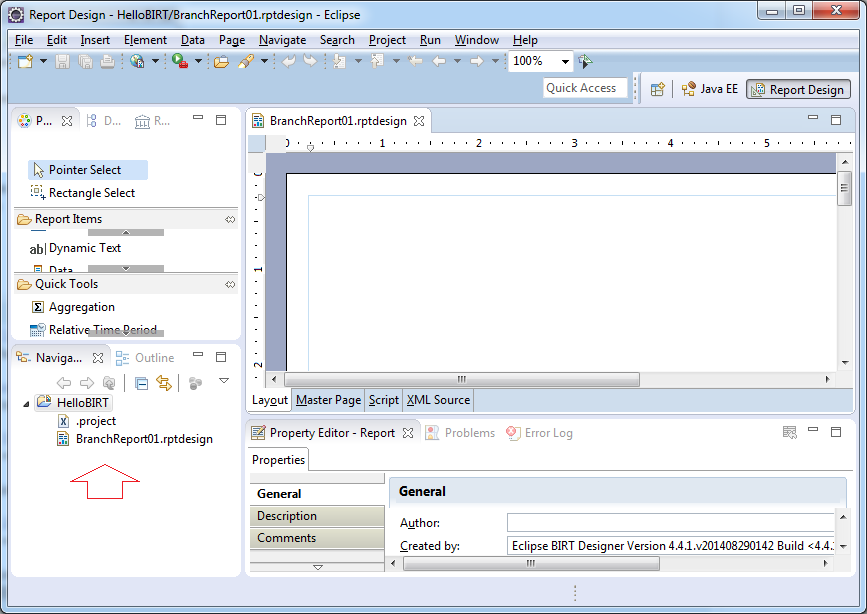Click the Quick Access search field
The height and width of the screenshot is (614, 867).
[585, 88]
